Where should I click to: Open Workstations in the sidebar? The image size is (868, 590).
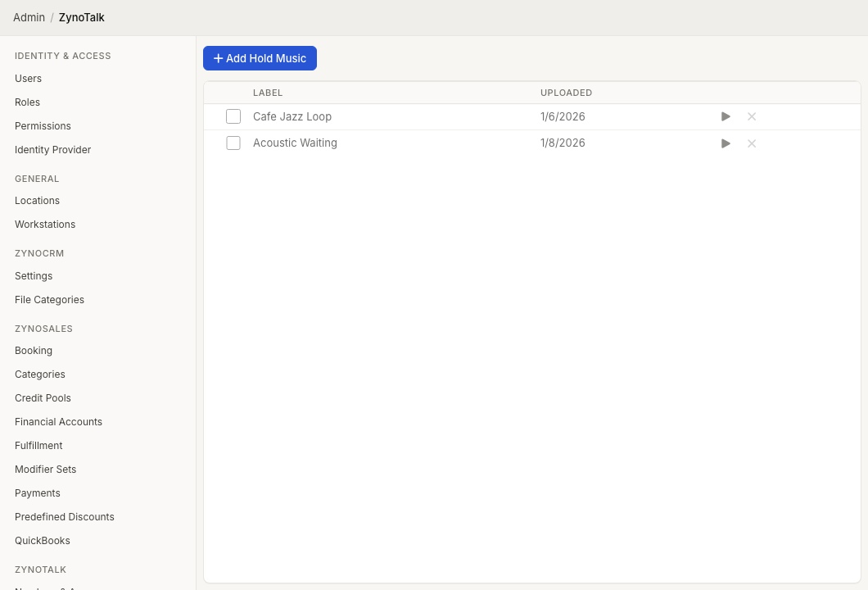click(x=45, y=225)
